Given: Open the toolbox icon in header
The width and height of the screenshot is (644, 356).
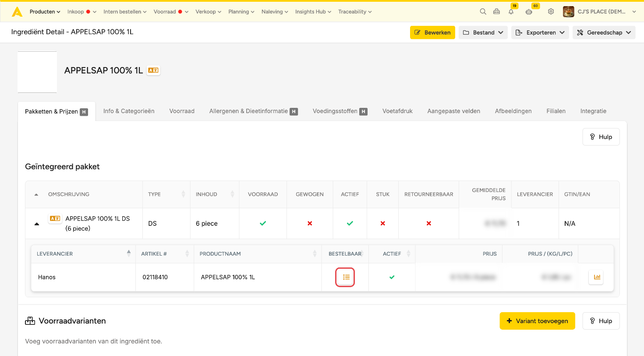Looking at the screenshot, I should (496, 12).
